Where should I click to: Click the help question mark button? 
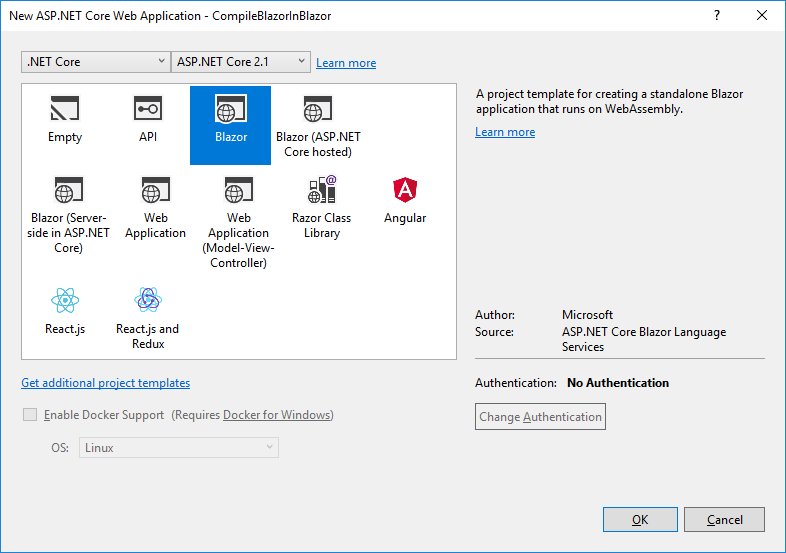point(717,16)
